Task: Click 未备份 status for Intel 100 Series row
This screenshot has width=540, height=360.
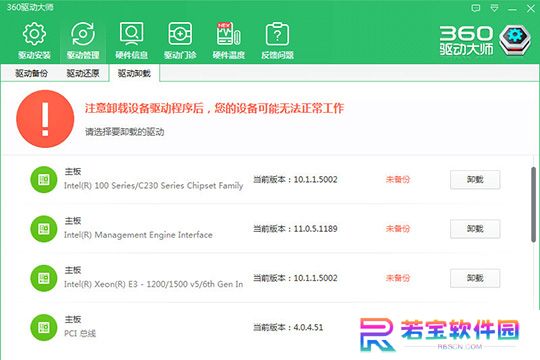Action: point(398,179)
